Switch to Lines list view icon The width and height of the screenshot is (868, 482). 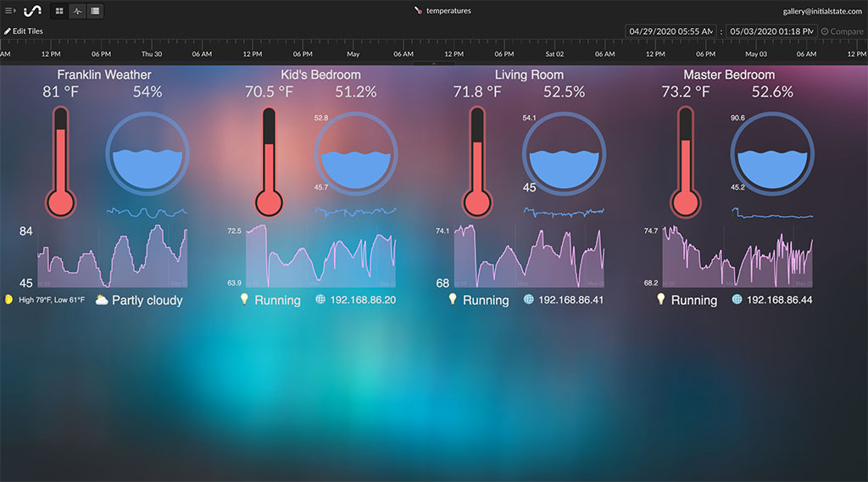pos(95,11)
